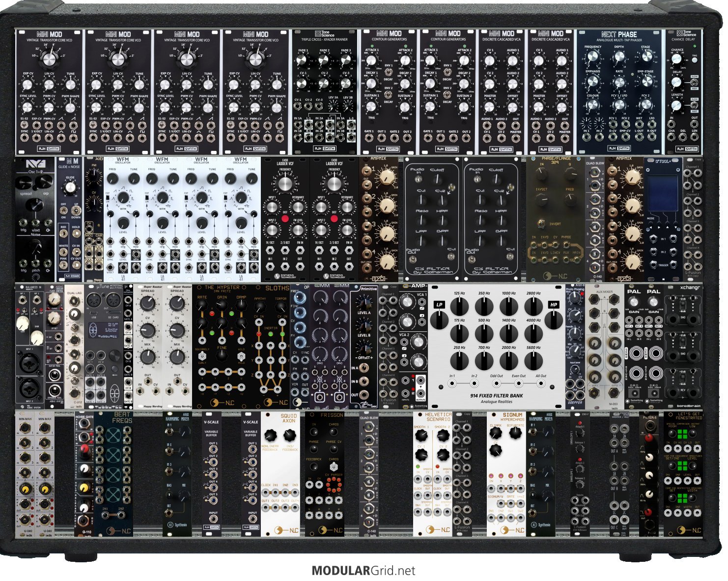Turn the Torpor knob on Sloths module
This screenshot has width=728, height=581.
point(281,308)
